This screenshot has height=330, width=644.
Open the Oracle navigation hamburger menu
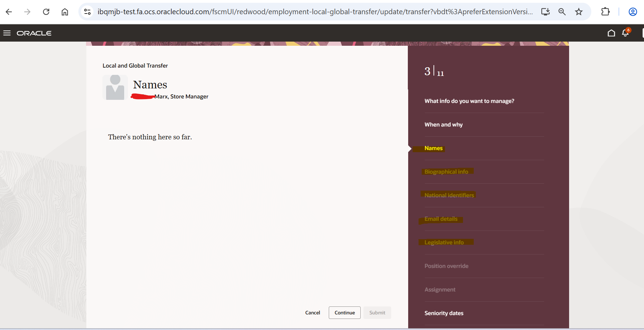tap(7, 33)
